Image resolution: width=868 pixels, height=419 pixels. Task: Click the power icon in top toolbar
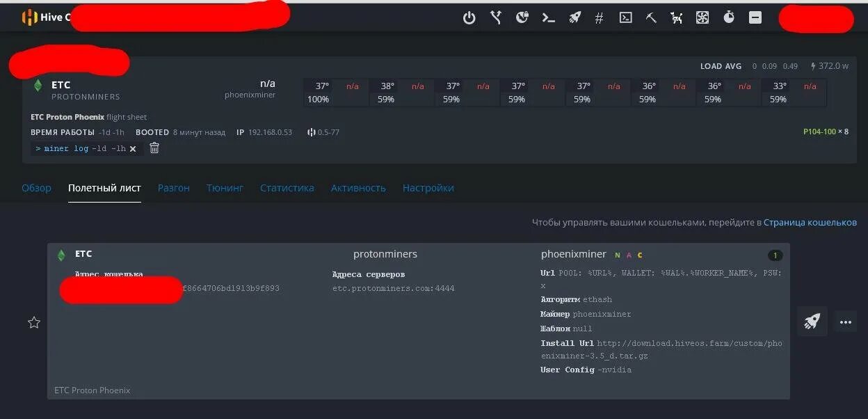point(469,18)
